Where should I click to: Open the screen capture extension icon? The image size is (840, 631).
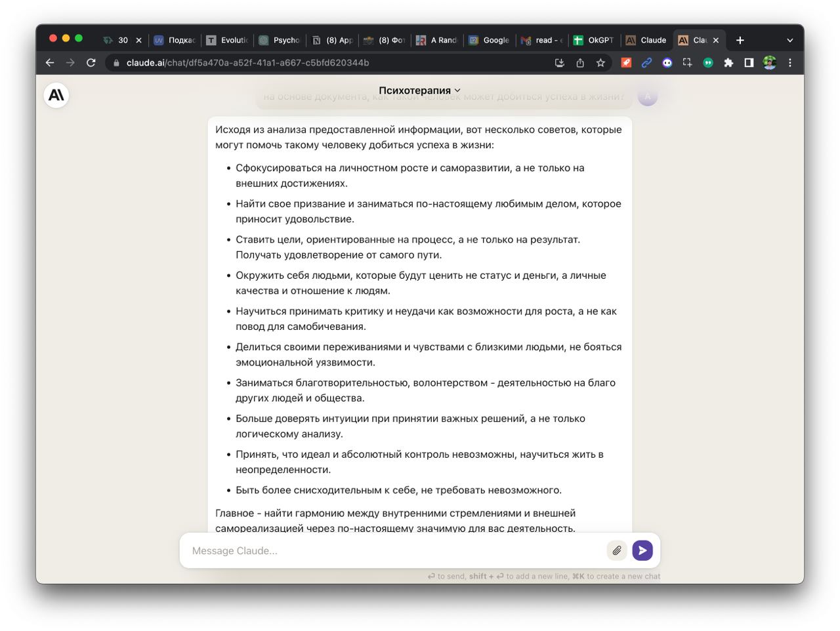click(687, 62)
